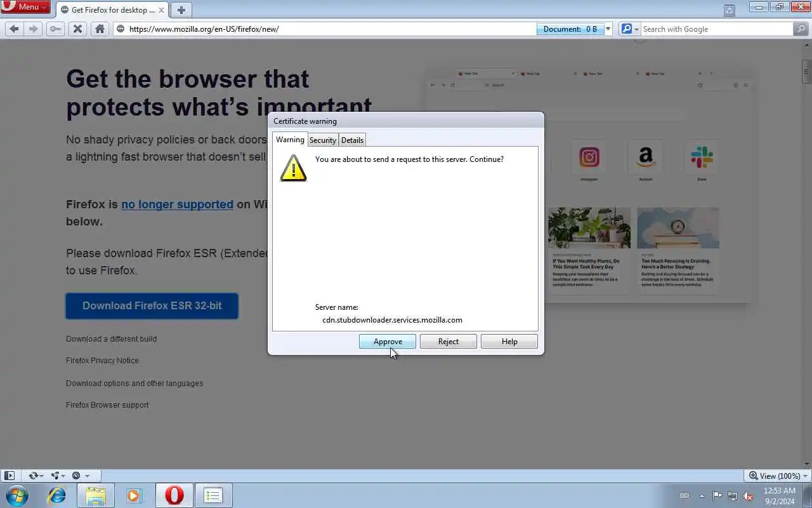This screenshot has height=508, width=812.
Task: Click the Reject button in the certificate dialog
Action: [x=449, y=342]
